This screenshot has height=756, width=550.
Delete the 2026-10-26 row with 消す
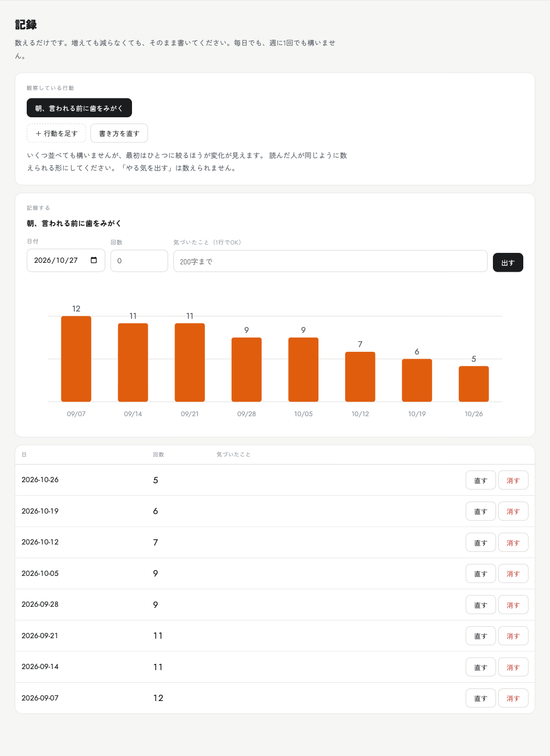point(513,480)
